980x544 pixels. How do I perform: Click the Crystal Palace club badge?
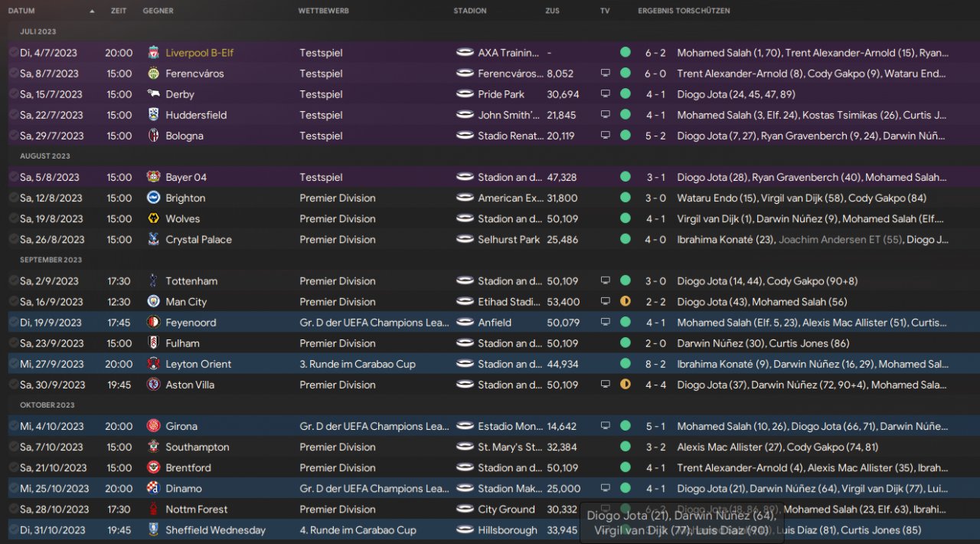click(153, 239)
